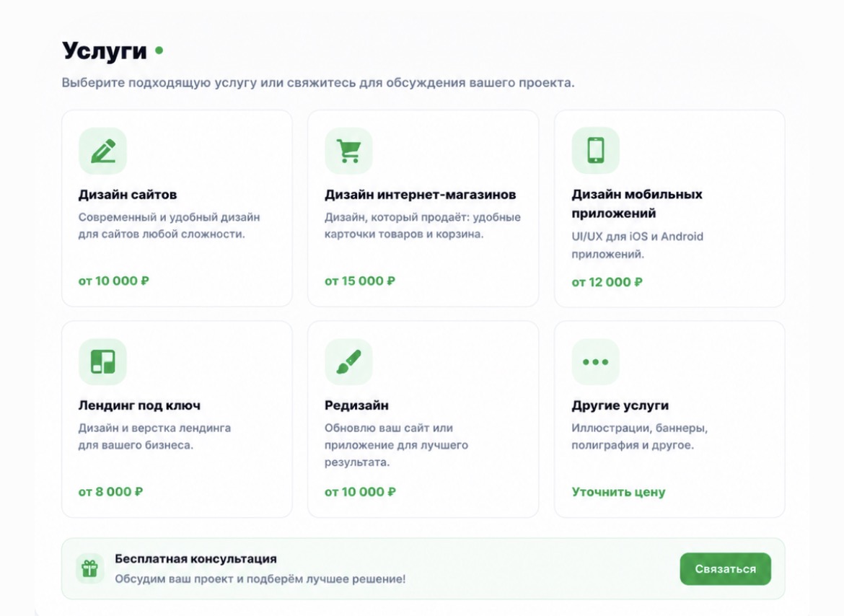
Task: Click description Обновлю ваш сайт
Action: 396,445
